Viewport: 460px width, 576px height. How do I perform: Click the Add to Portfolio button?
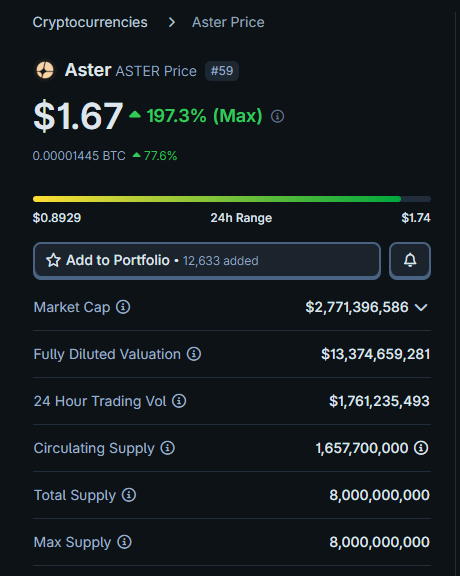tap(207, 260)
